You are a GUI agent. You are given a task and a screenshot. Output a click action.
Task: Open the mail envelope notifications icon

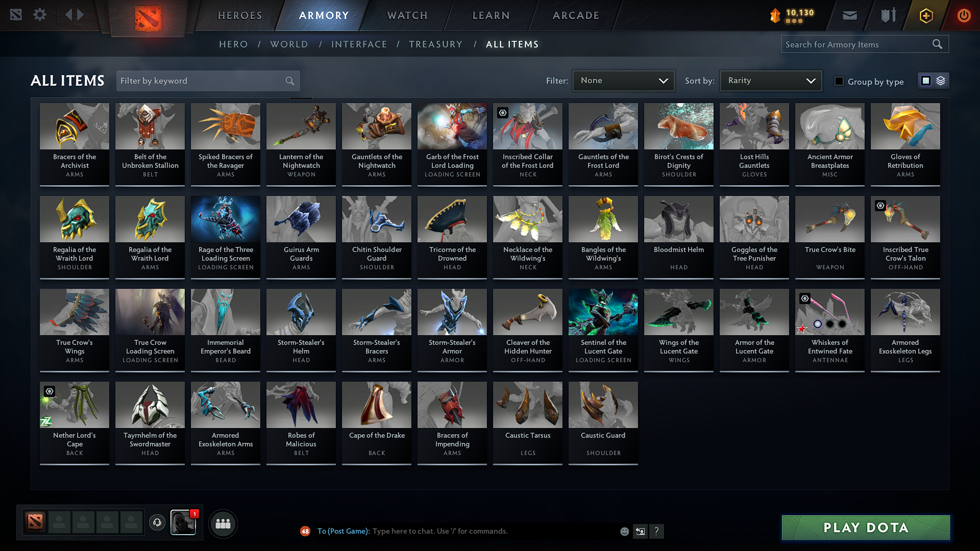point(849,15)
